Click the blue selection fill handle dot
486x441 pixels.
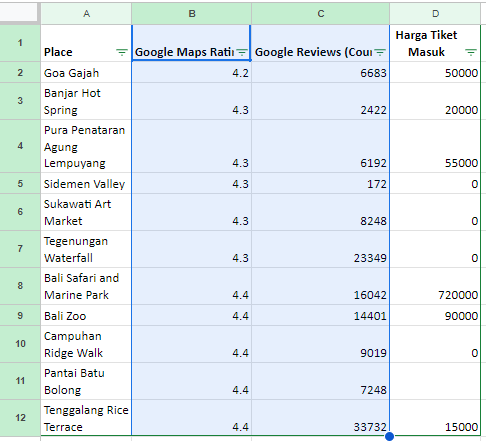(389, 436)
